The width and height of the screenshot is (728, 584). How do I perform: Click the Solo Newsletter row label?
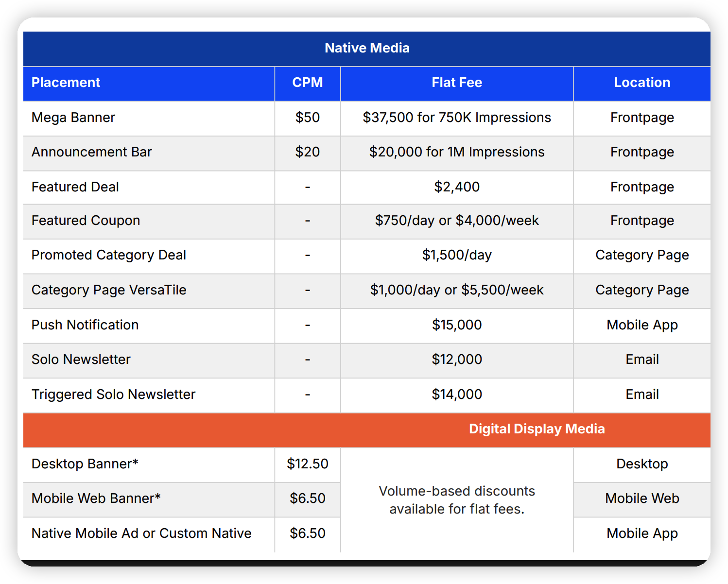tap(81, 360)
